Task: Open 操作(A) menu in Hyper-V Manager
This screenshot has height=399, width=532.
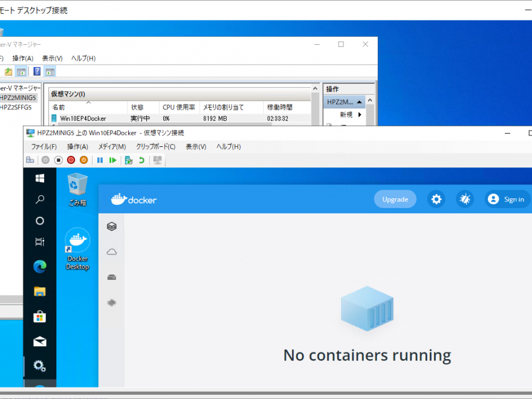Action: pyautogui.click(x=23, y=59)
